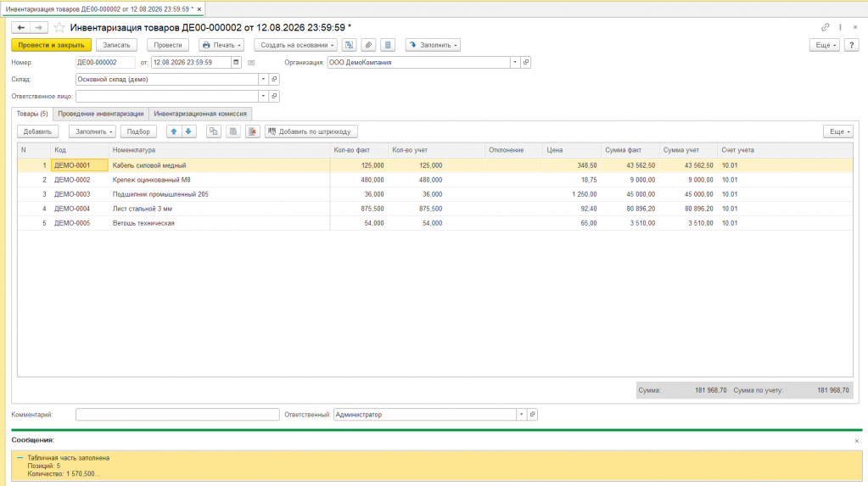Select the cell ДЕМО-0001
The image size is (868, 486).
tap(79, 165)
